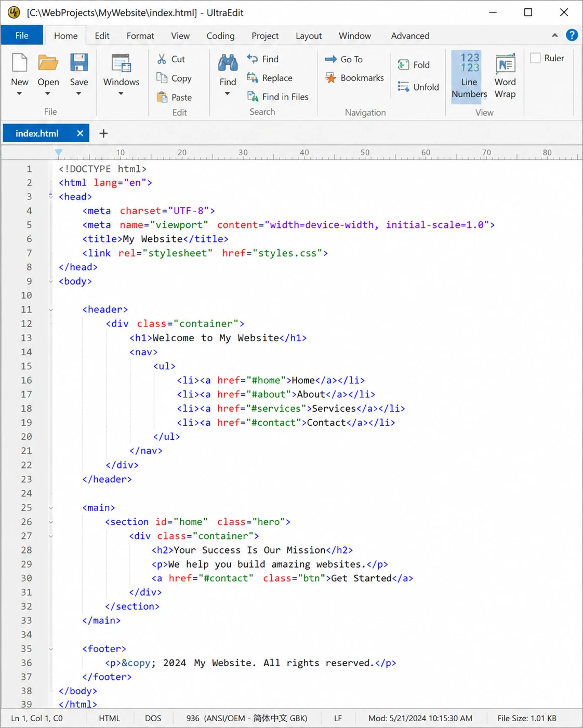Click the Copy icon

(x=162, y=78)
